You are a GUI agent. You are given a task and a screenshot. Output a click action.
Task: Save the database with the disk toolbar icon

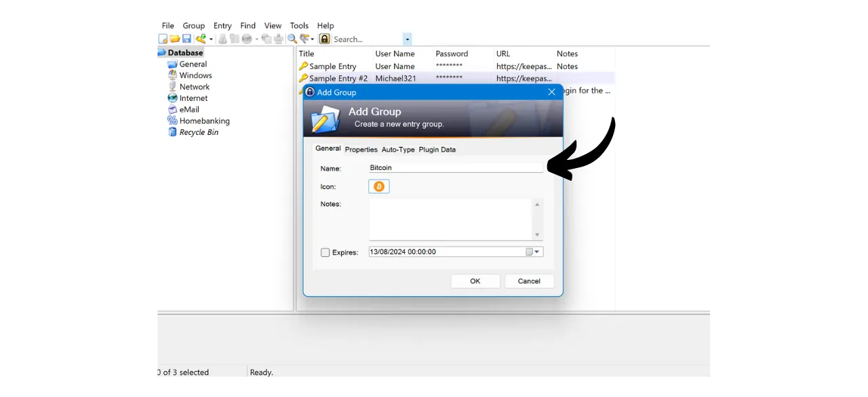[186, 39]
